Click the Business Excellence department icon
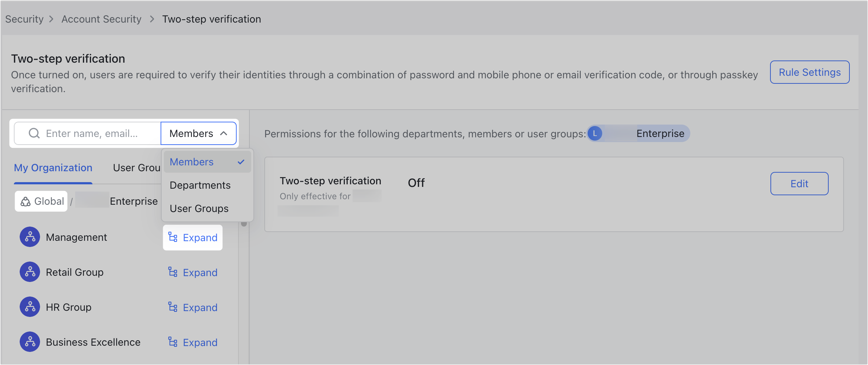 (x=29, y=342)
